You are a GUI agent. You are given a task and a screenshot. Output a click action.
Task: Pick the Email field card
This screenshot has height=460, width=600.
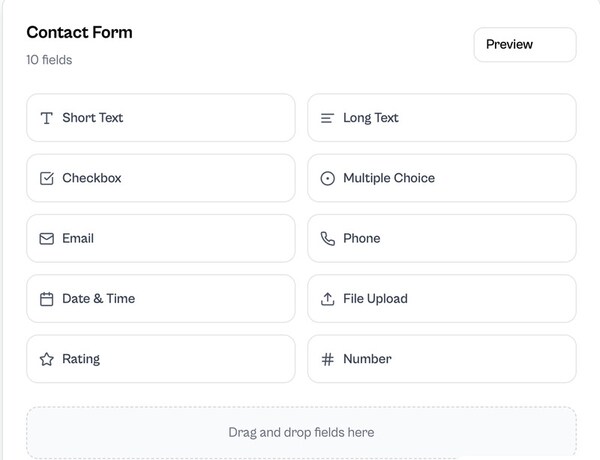160,239
